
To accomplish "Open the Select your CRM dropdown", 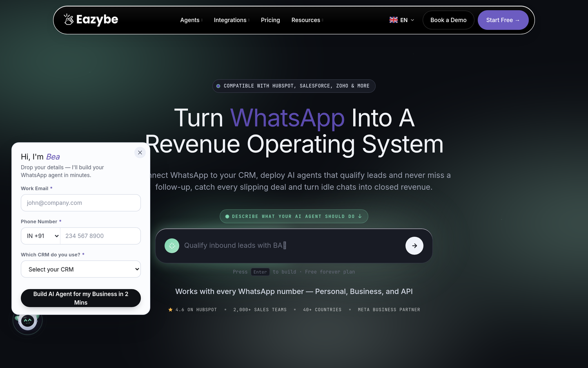I will click(x=81, y=269).
